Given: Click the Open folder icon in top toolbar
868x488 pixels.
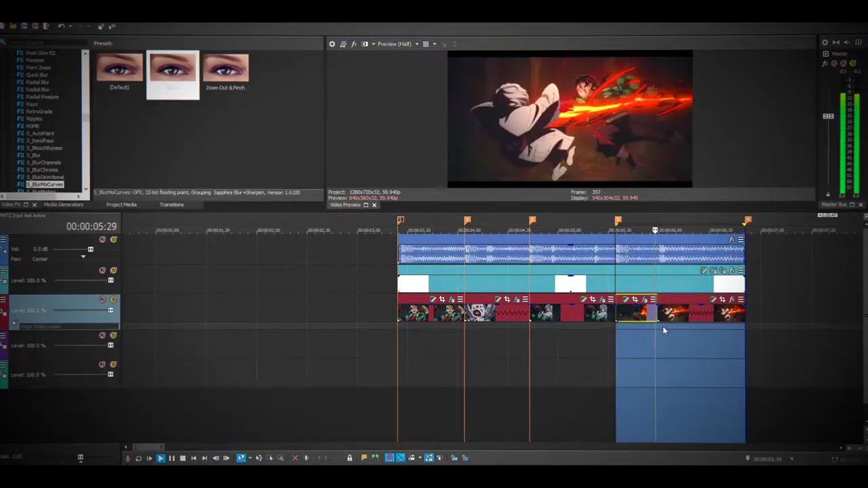Looking at the screenshot, I should pos(13,26).
